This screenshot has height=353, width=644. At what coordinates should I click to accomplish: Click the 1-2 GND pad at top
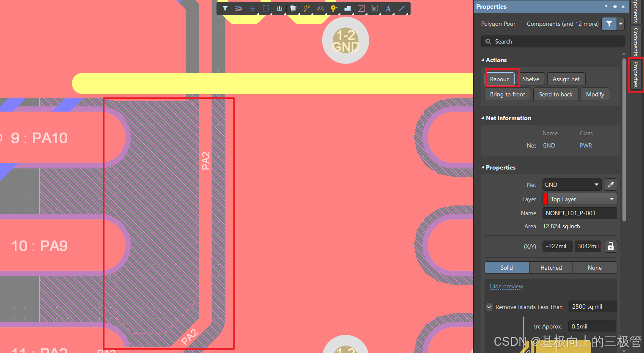point(345,41)
